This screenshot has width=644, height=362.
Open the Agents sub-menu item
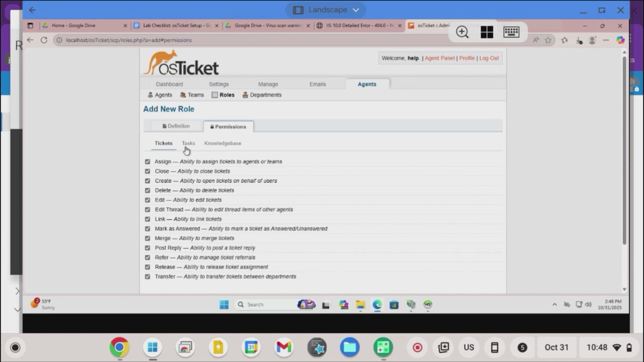160,95
